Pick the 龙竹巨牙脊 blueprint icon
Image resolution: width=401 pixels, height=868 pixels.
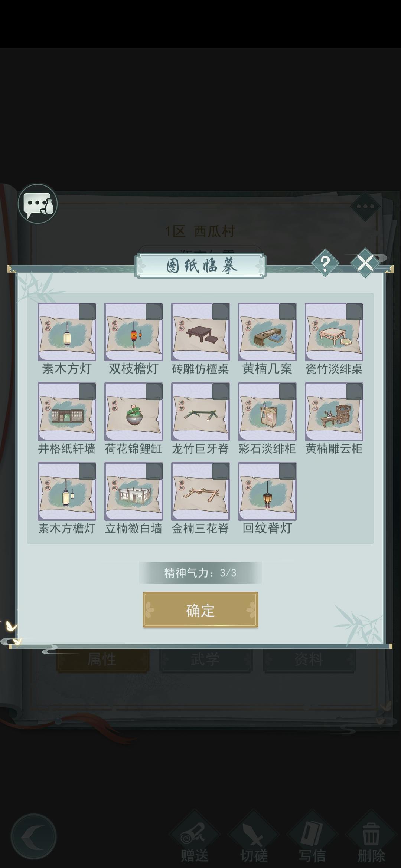coord(200,412)
